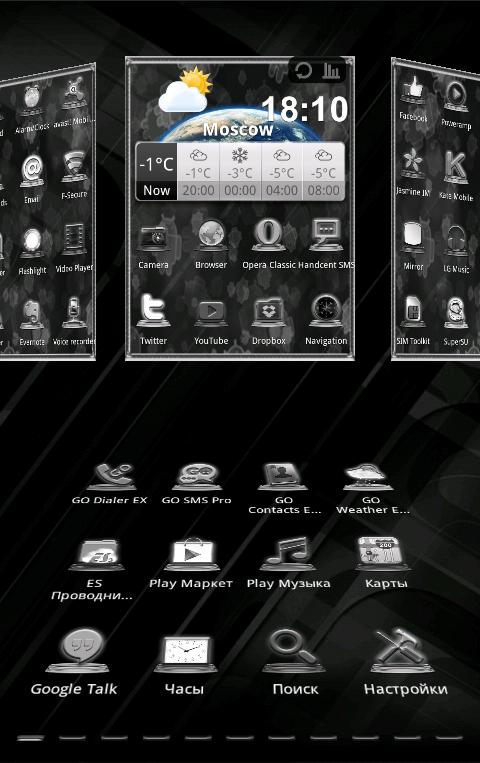
Task: Open Navigation compass icon
Action: (326, 310)
